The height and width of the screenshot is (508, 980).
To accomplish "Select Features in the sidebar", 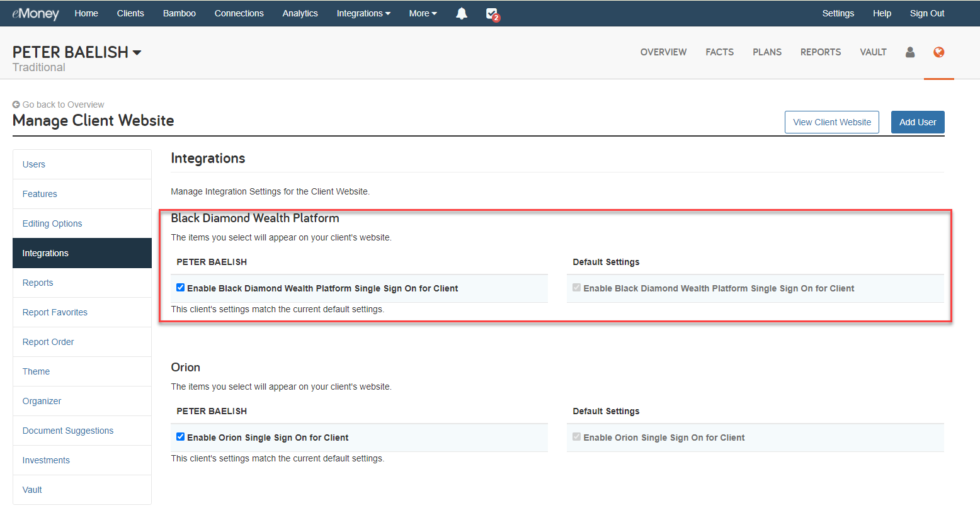I will (x=82, y=194).
